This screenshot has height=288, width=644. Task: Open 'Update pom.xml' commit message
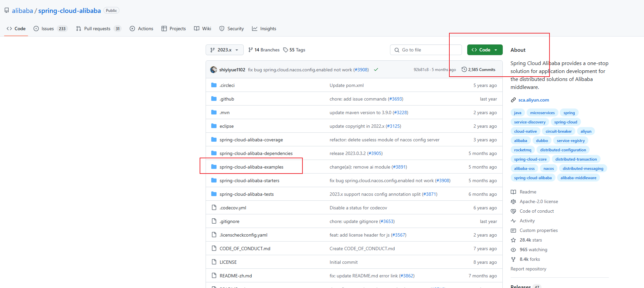pyautogui.click(x=347, y=85)
